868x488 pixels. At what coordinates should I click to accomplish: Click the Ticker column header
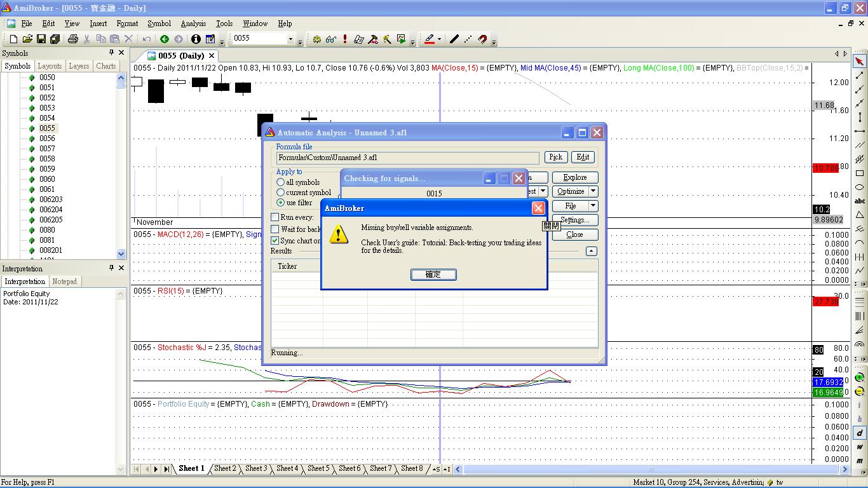click(297, 266)
